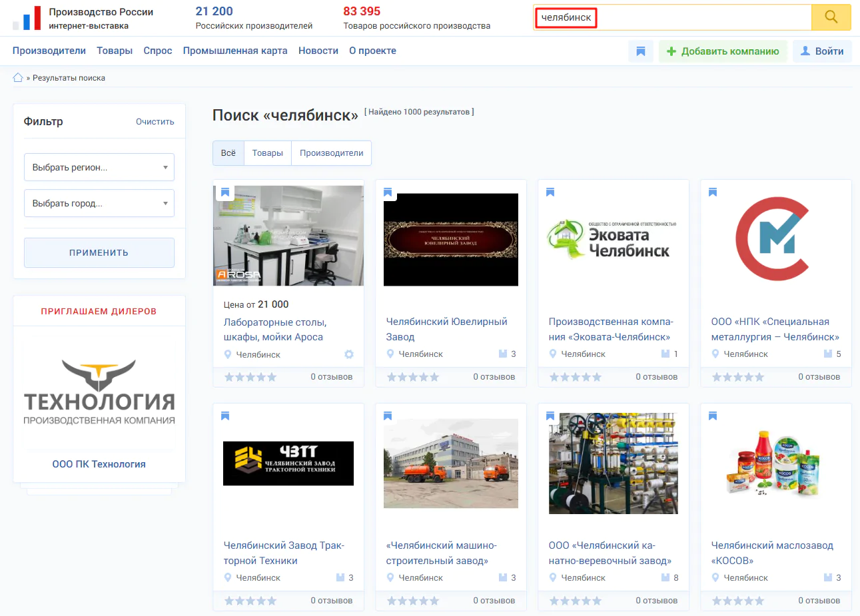
Task: Click products count icon on машиностроительный завод card
Action: tap(503, 577)
